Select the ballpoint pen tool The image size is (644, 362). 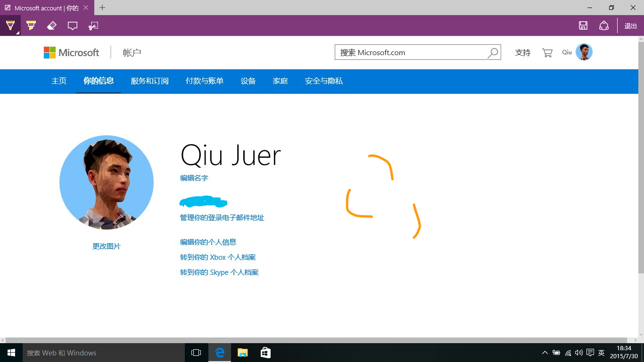[10, 25]
